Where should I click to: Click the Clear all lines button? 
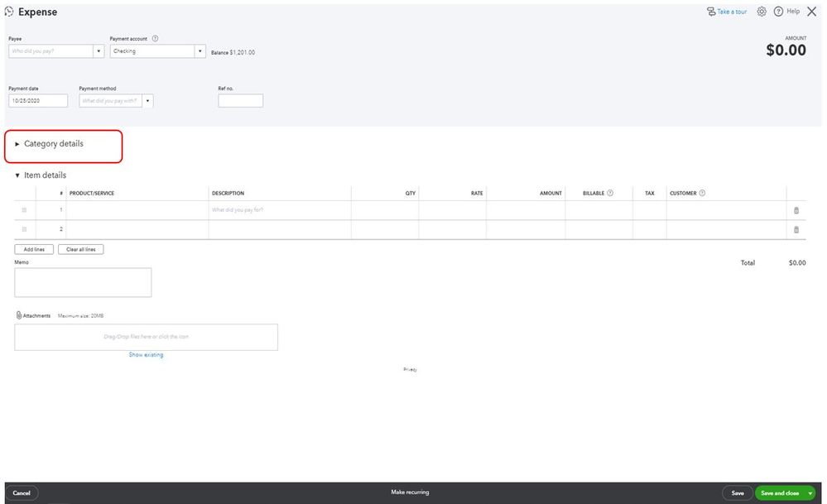[80, 249]
